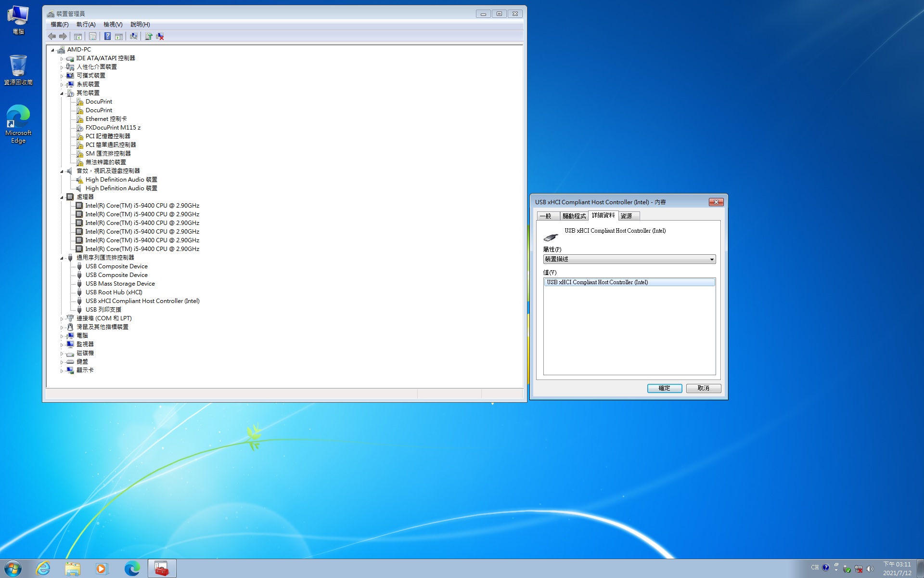Open the 屬性 property dropdown (裝置描述)

pos(629,259)
